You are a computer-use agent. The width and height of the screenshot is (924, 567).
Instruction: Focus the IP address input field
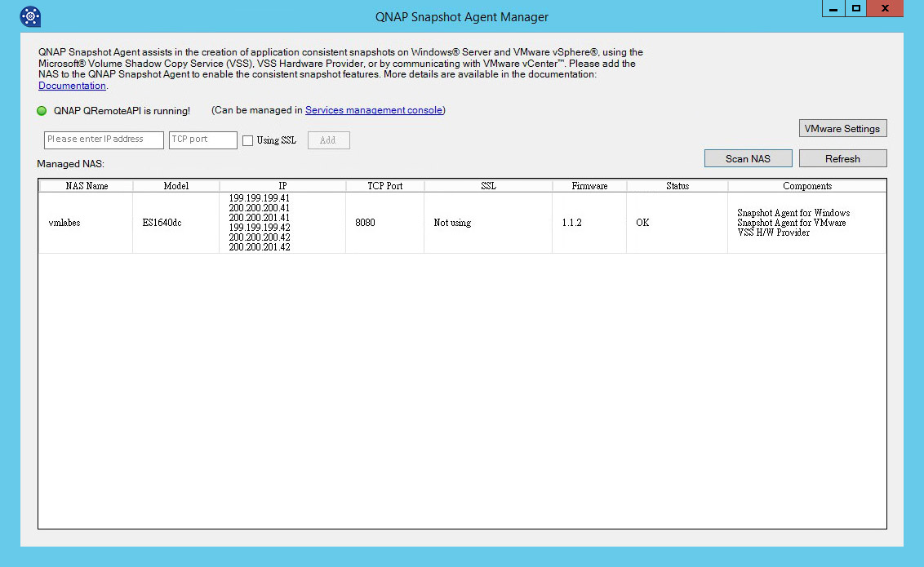coord(104,140)
